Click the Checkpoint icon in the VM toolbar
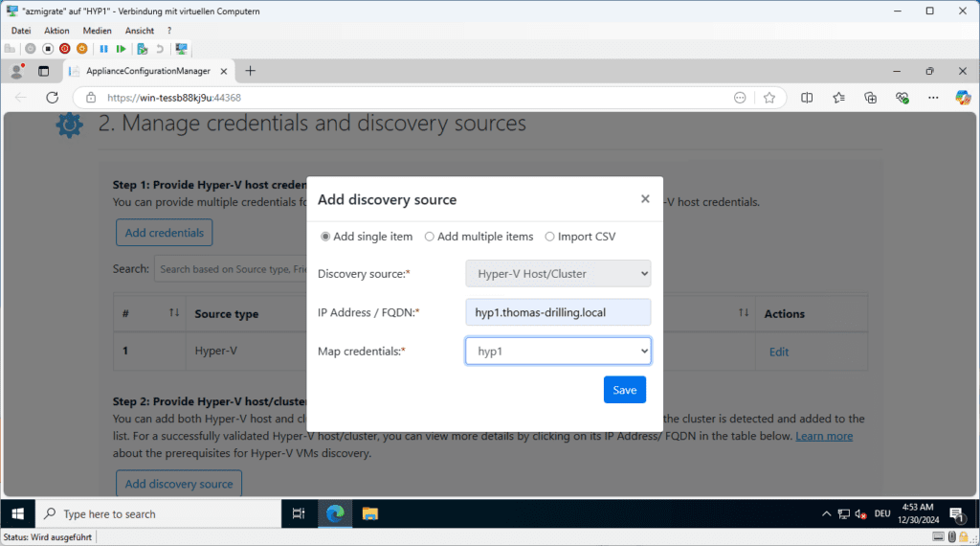The height and width of the screenshot is (546, 980). 143,49
